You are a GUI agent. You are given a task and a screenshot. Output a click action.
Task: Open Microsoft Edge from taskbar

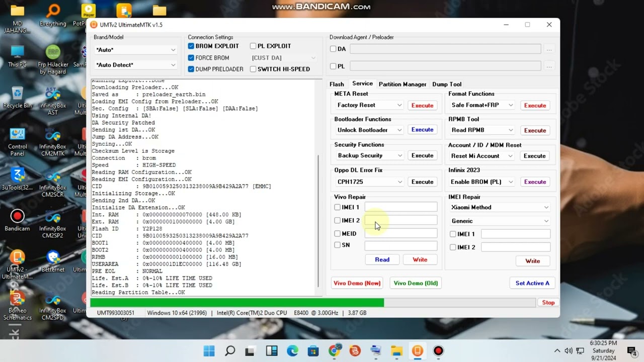click(292, 350)
